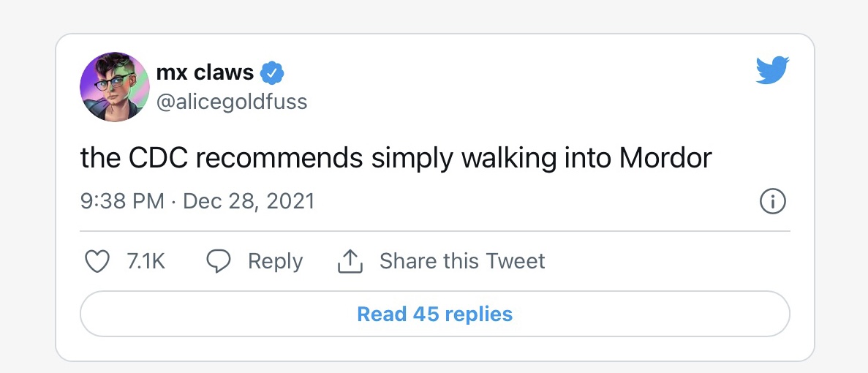The width and height of the screenshot is (868, 373).
Task: Open the "Dec 28, 2021" date link
Action: [x=249, y=201]
